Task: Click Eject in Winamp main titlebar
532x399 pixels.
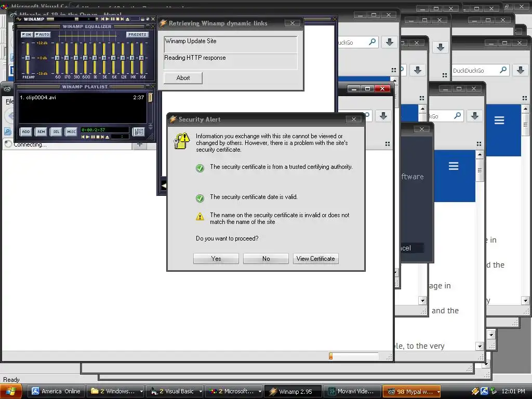Action: pyautogui.click(x=127, y=19)
